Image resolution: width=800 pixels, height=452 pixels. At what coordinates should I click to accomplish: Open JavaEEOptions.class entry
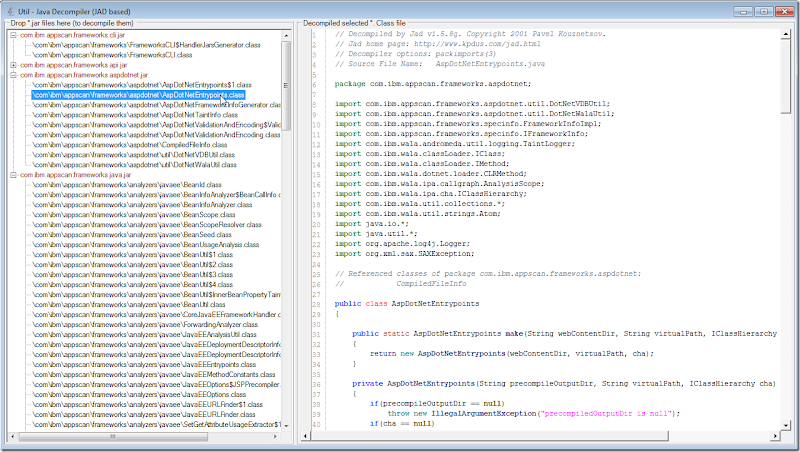click(139, 395)
